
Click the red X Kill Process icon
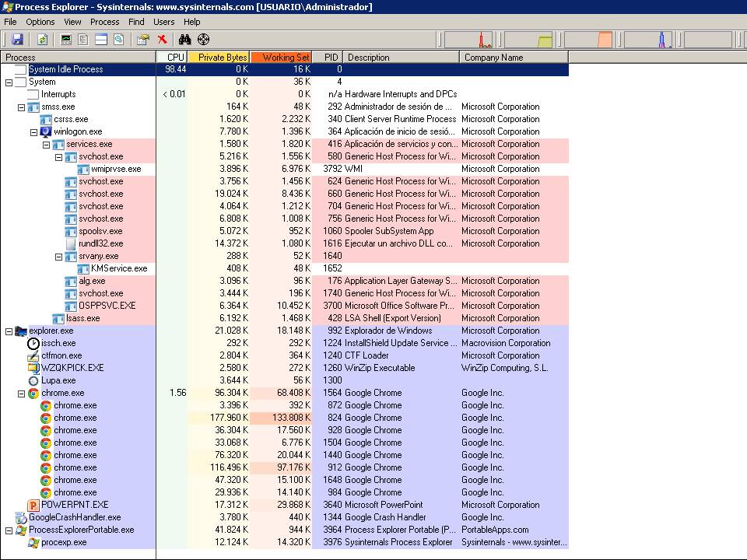tap(162, 40)
